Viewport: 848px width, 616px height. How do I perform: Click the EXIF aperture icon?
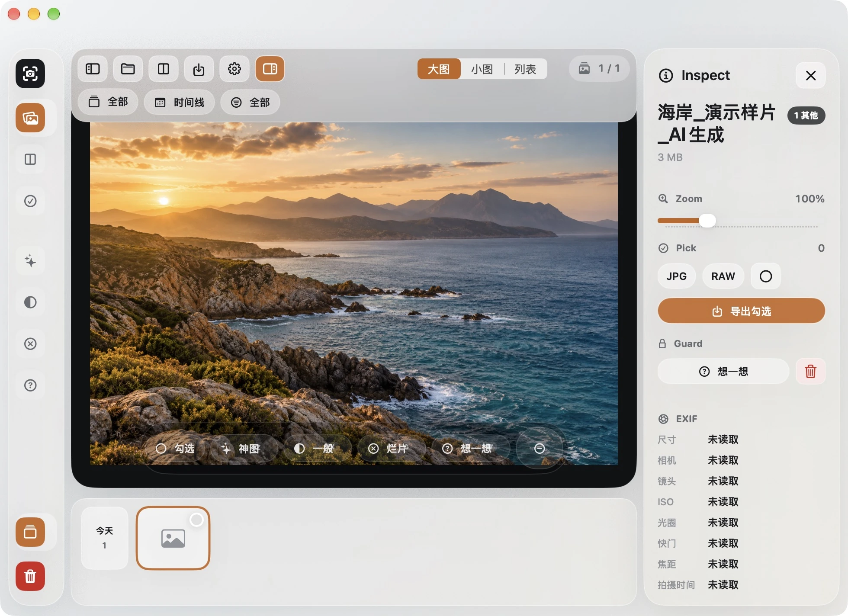click(x=663, y=419)
